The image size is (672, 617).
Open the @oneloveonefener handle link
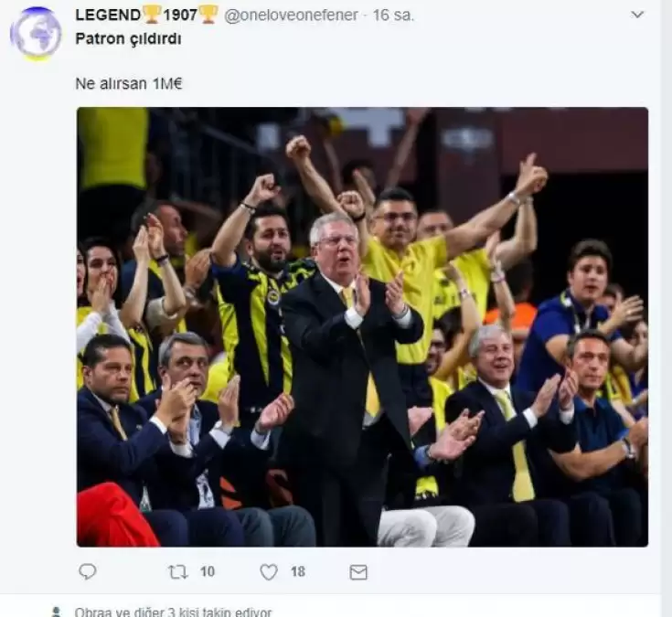[291, 16]
